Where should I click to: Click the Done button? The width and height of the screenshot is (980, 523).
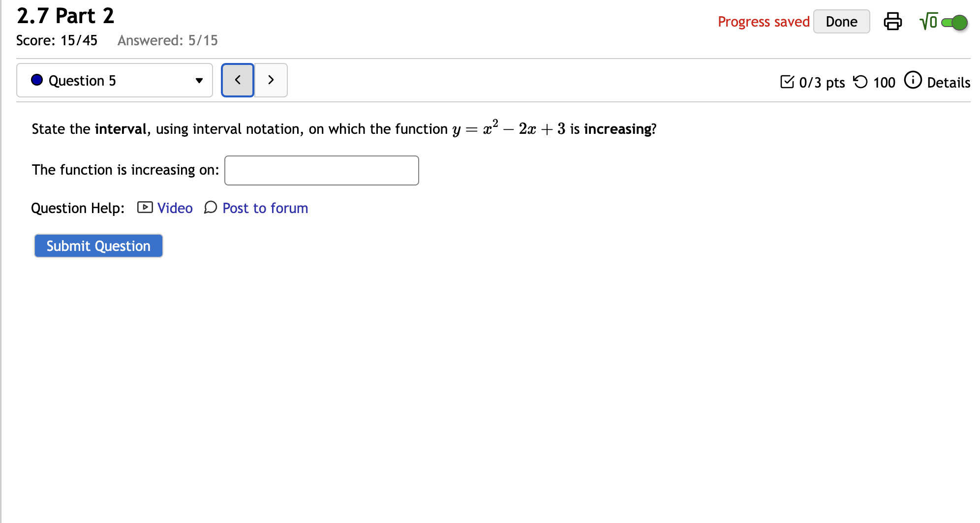pyautogui.click(x=841, y=21)
